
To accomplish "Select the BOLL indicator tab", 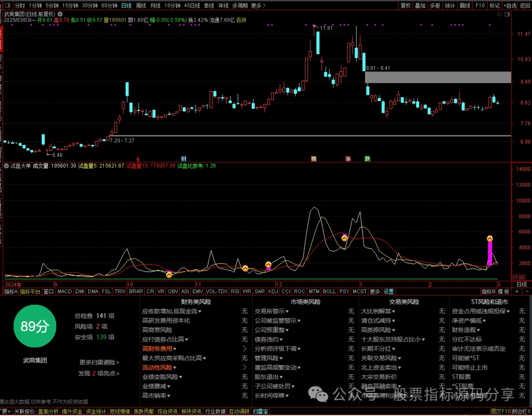I will [x=329, y=292].
